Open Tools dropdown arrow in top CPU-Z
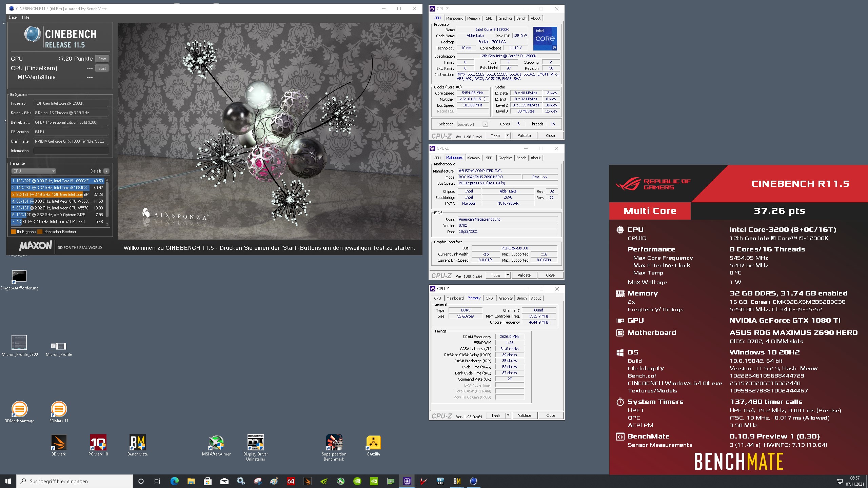Screen dimensions: 868x488 (x=508, y=136)
